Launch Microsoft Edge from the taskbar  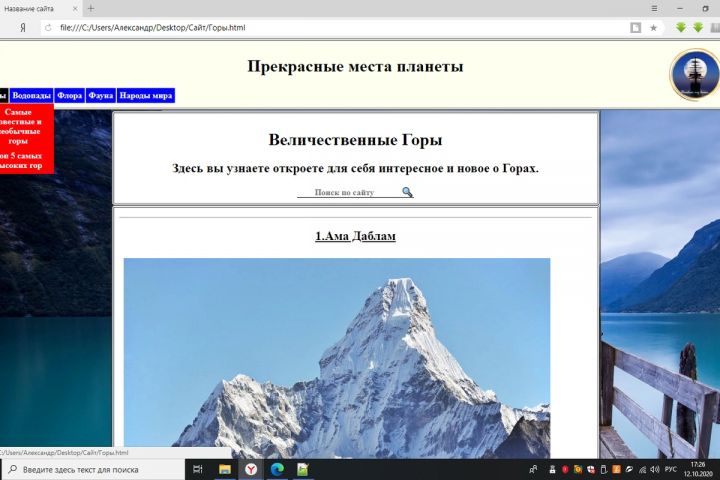277,469
